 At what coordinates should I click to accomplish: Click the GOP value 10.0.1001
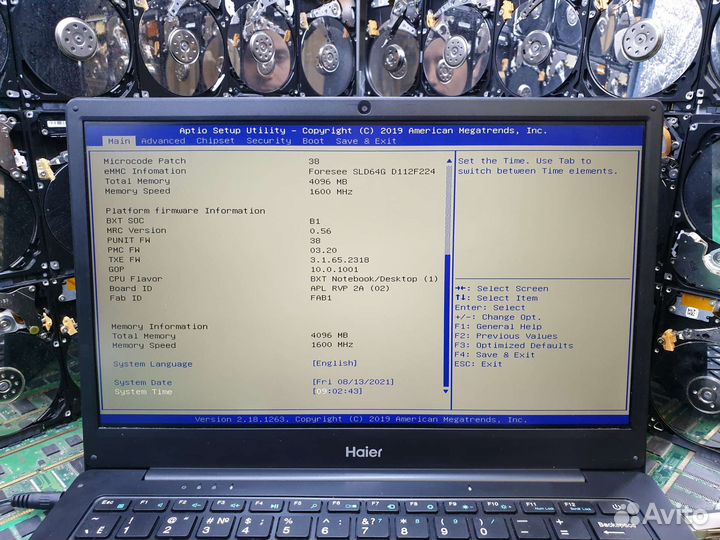[334, 270]
